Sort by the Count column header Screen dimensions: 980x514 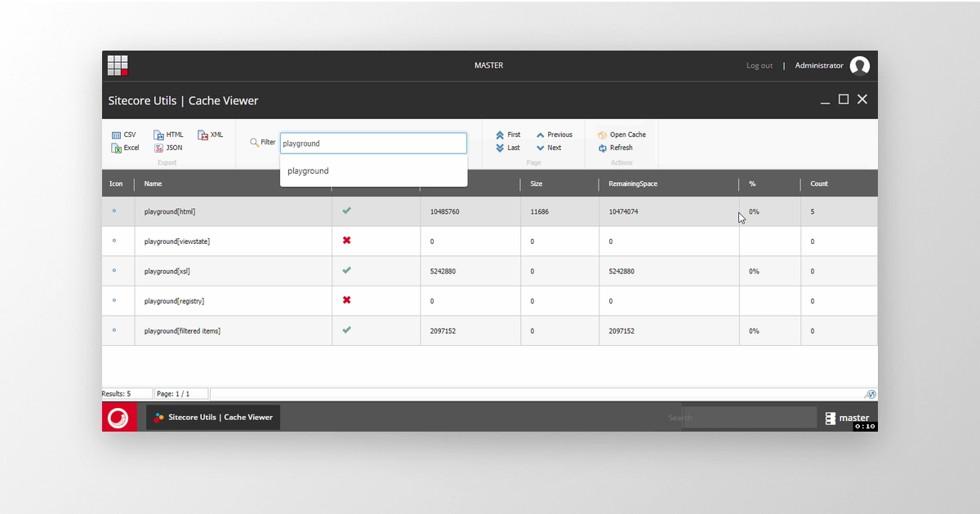point(819,184)
